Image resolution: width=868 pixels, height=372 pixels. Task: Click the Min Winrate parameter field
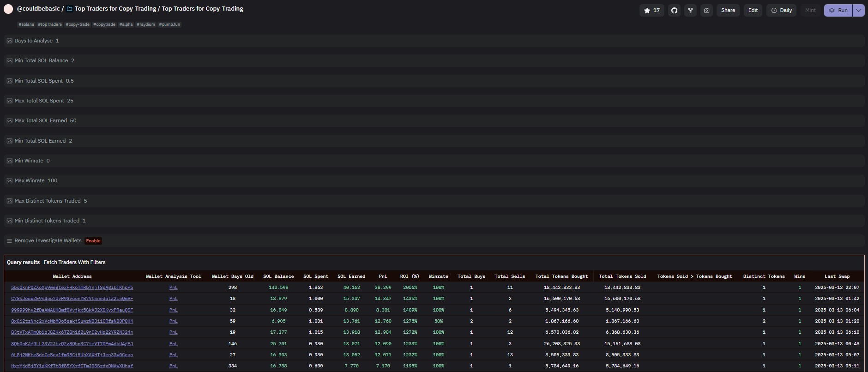click(48, 161)
